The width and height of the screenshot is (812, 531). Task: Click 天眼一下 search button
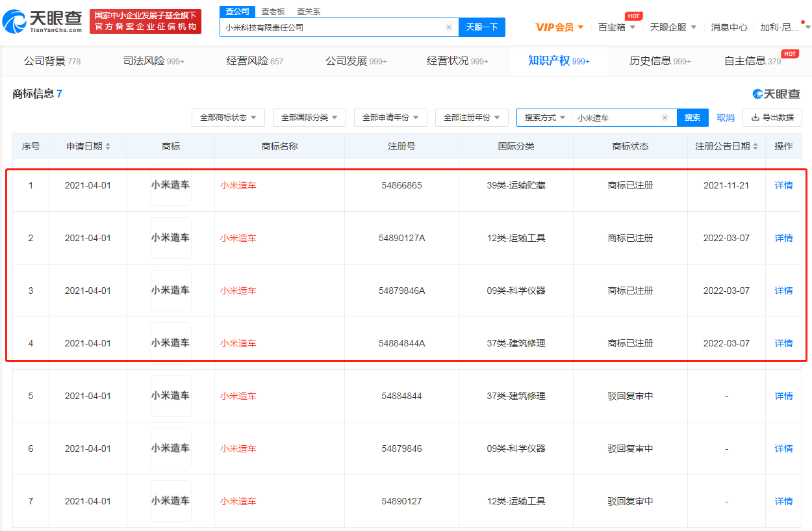[482, 27]
